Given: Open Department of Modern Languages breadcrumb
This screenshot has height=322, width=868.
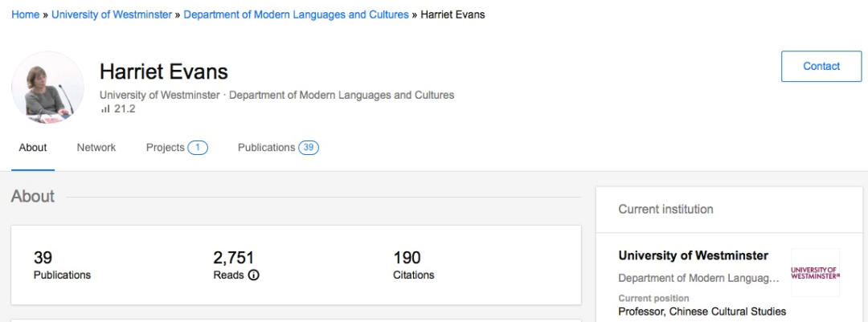Looking at the screenshot, I should 296,15.
